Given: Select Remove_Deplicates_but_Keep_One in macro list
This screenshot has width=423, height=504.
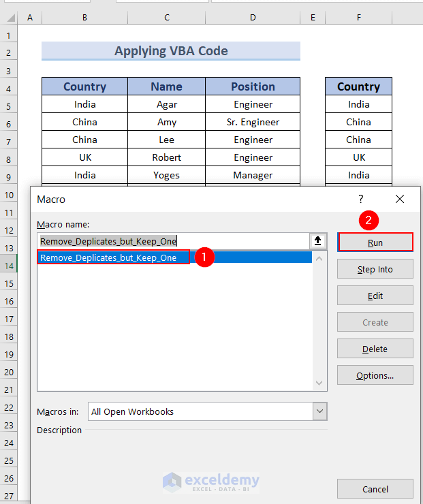Looking at the screenshot, I should (x=174, y=257).
